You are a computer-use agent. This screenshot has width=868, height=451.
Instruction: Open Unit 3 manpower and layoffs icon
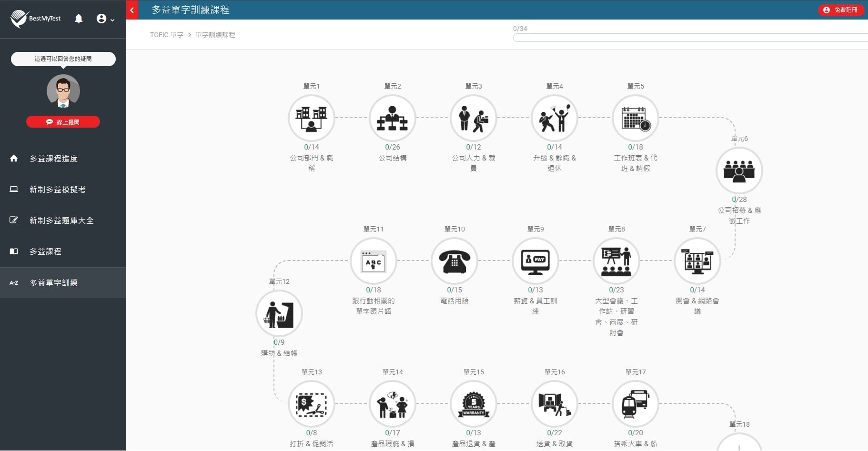tap(474, 118)
